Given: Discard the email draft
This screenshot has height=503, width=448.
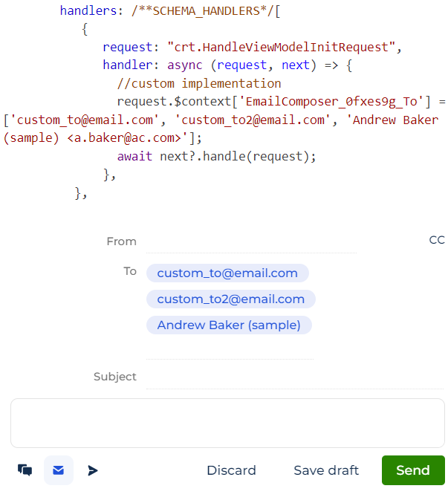Looking at the screenshot, I should point(231,470).
